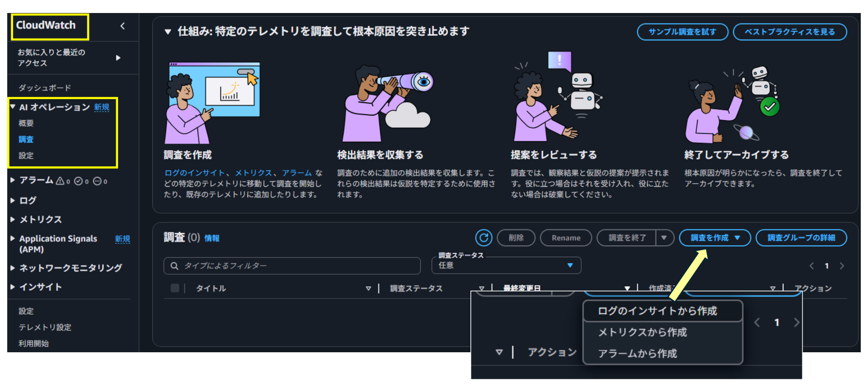The width and height of the screenshot is (868, 386).
Task: Go to the next page using the pagination arrow
Action: point(841,266)
